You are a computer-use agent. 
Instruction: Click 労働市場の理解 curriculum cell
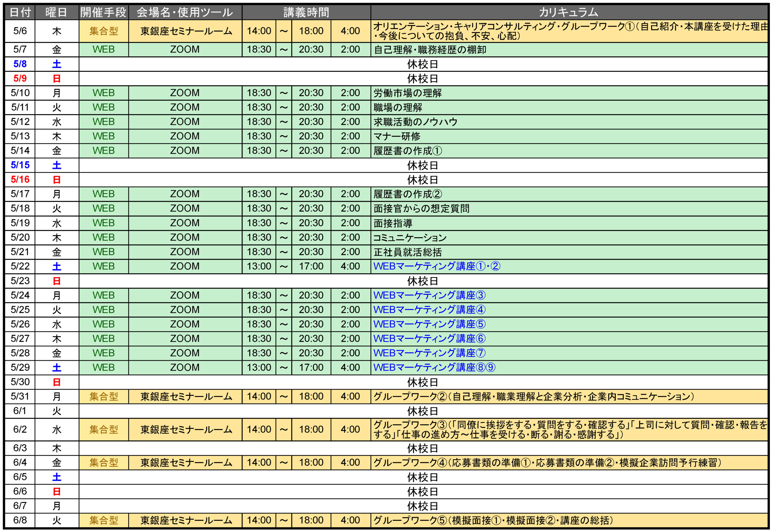(x=569, y=93)
